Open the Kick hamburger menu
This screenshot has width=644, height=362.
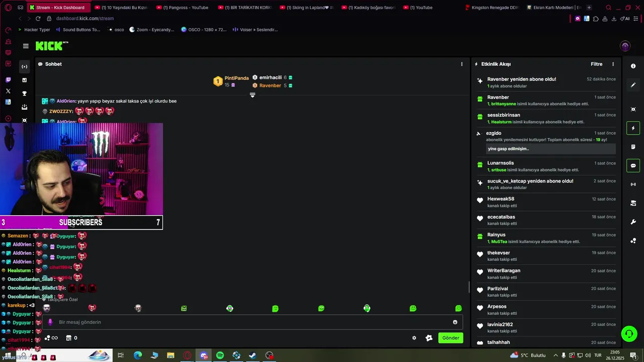[x=26, y=46]
